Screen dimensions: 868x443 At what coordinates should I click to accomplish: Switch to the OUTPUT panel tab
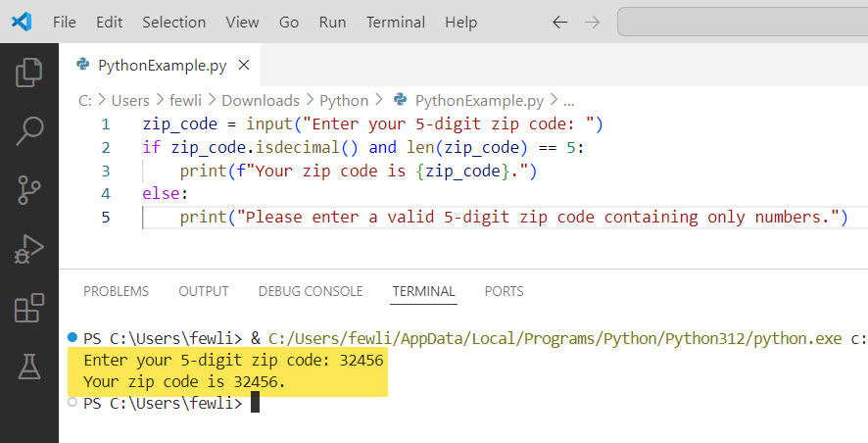click(203, 291)
